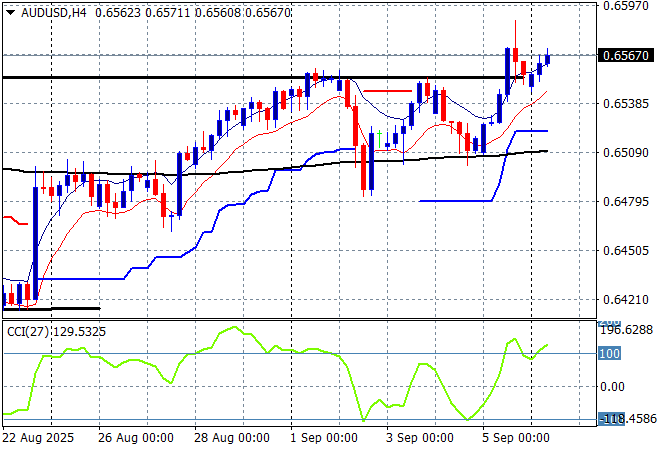660x450 pixels.
Task: Click the CCI(27) 129.5325 indicator label
Action: [56, 332]
